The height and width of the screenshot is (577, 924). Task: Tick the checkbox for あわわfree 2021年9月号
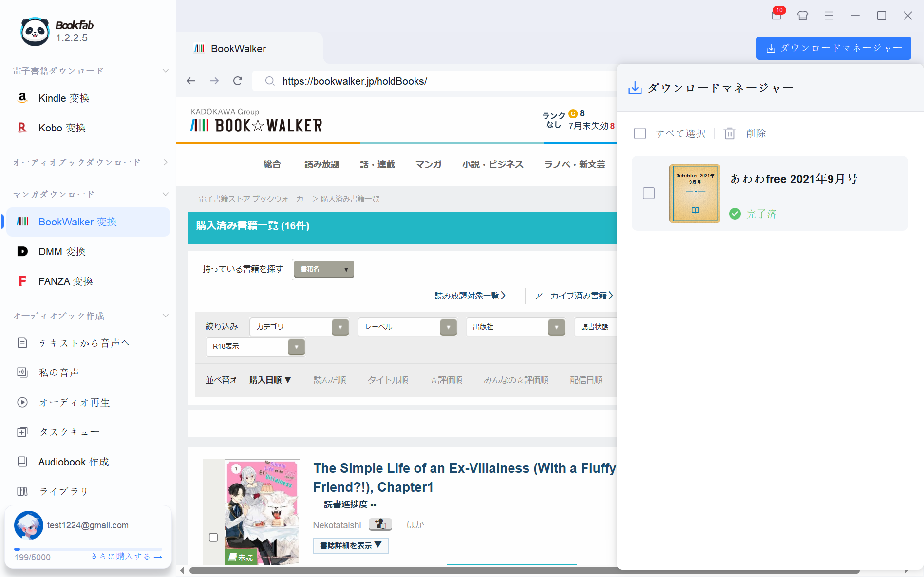[x=649, y=193]
